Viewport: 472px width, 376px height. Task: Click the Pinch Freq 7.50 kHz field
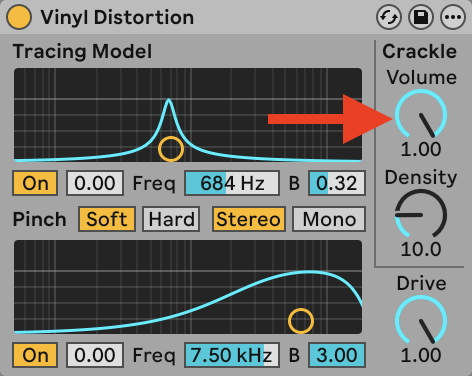tap(232, 355)
